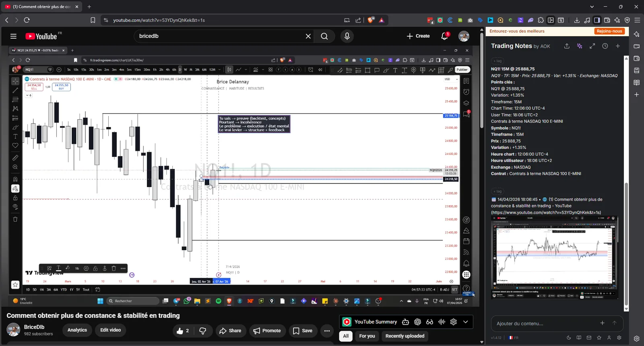644x346 pixels.
Task: Open Trading Notes settings gear
Action: pos(619,338)
